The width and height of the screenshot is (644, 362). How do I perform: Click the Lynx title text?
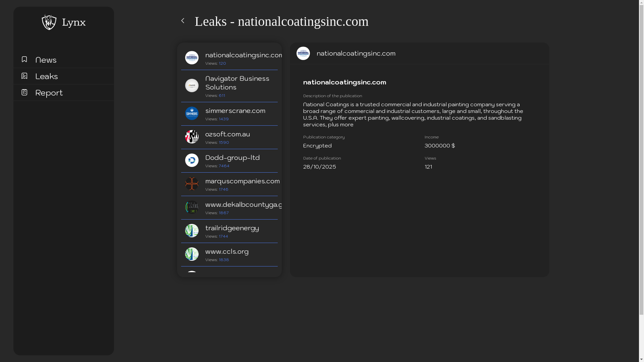click(x=74, y=22)
